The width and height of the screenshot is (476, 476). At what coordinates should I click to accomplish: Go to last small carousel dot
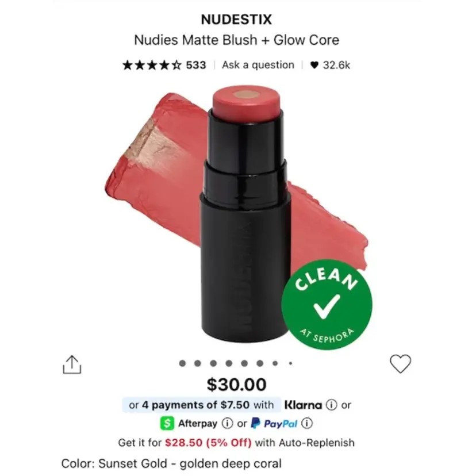click(290, 363)
